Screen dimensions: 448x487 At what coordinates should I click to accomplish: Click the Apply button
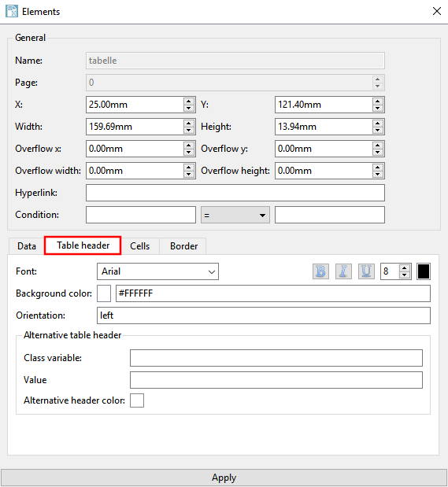(224, 478)
